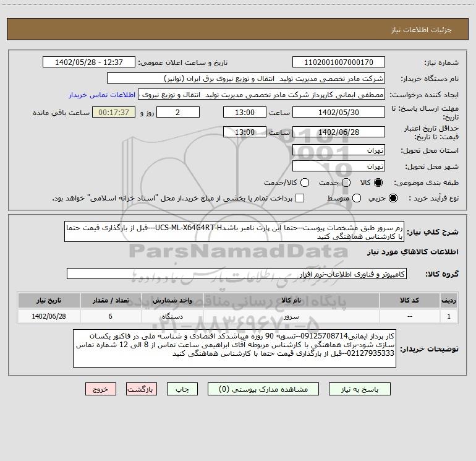Click the quantity cell 6

111,316
